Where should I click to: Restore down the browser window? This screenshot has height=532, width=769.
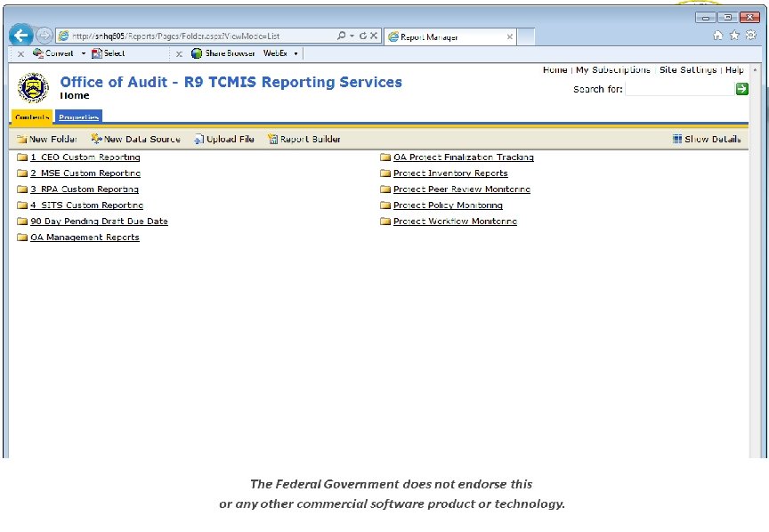[728, 18]
